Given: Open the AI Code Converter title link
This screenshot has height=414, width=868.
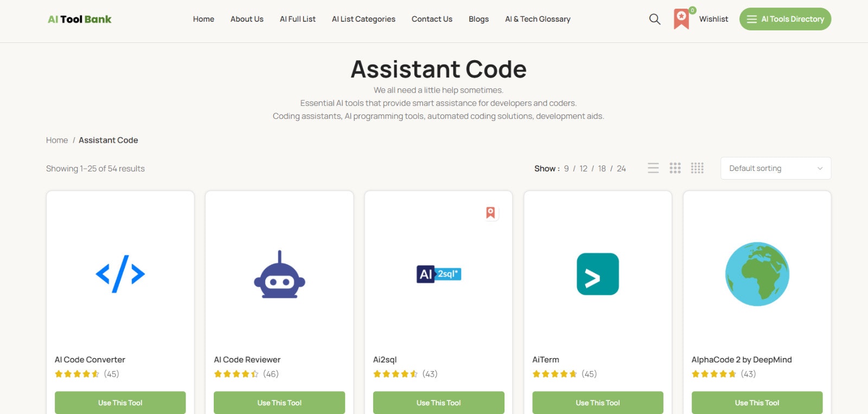Looking at the screenshot, I should tap(90, 360).
